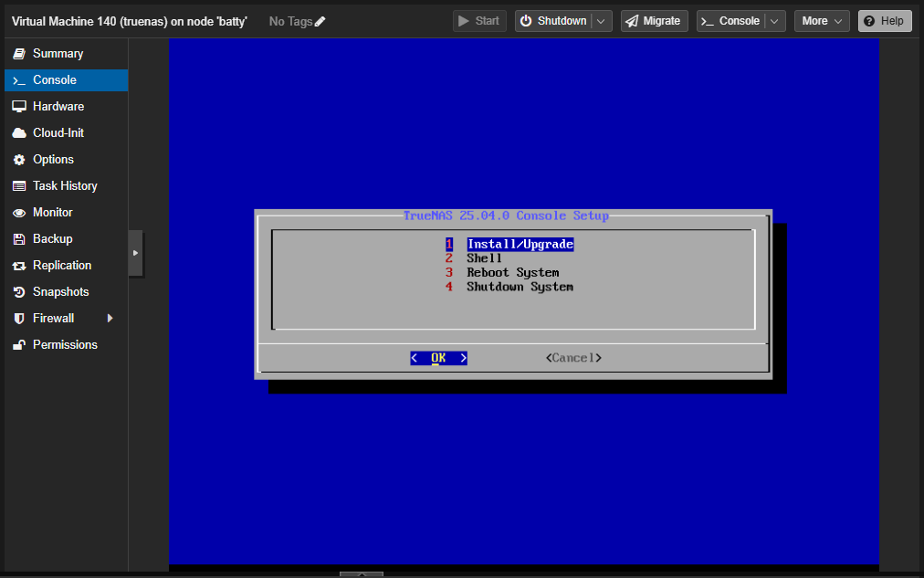The height and width of the screenshot is (578, 924).
Task: Open the Console dropdown arrow in toolbar
Action: [x=775, y=21]
